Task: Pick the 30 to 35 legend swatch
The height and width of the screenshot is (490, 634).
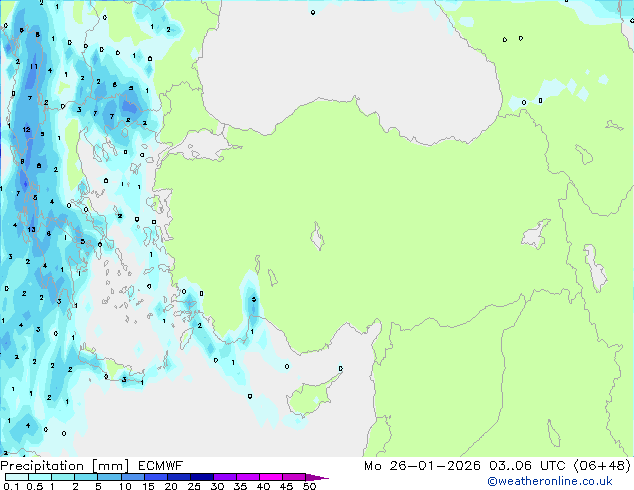Action: pos(225,477)
